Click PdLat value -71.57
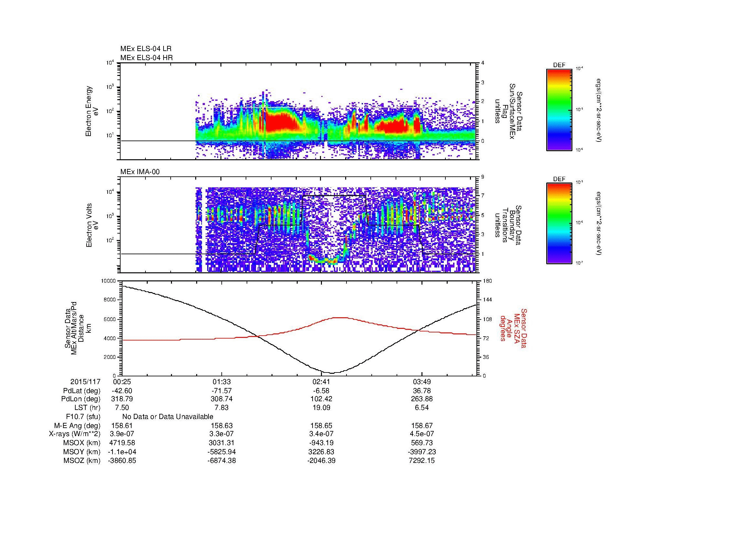 pyautogui.click(x=222, y=391)
